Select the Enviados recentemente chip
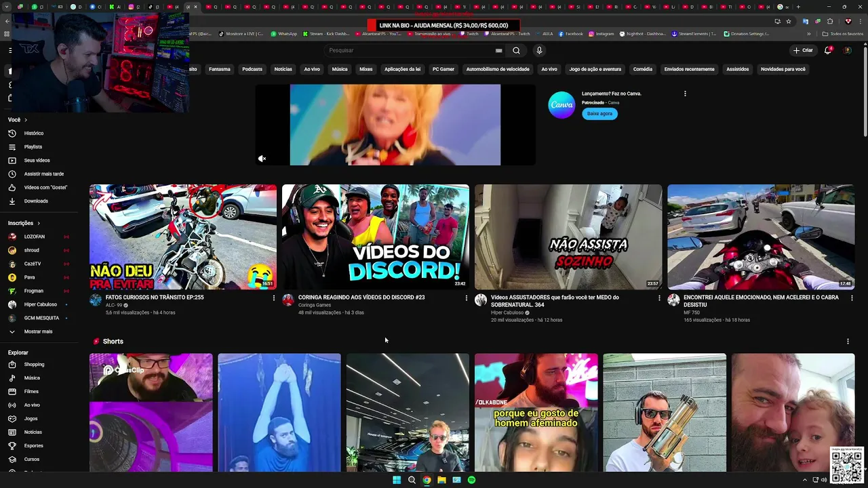This screenshot has height=488, width=868. pyautogui.click(x=689, y=69)
